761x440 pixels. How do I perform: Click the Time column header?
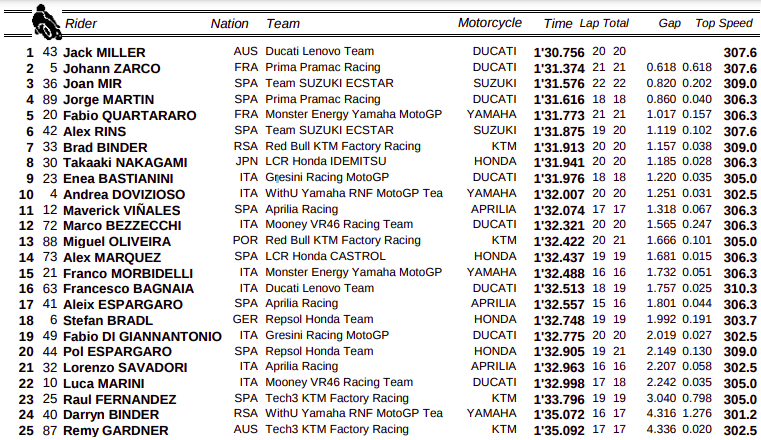click(x=558, y=23)
